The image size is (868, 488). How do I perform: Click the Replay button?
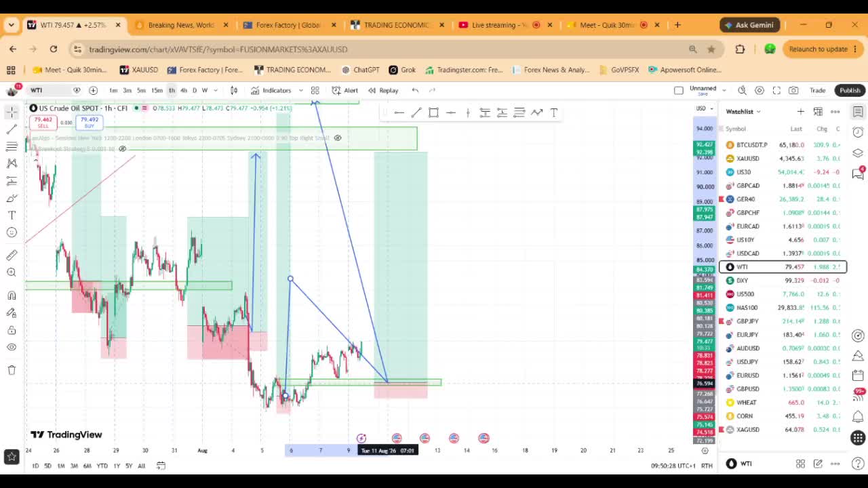coord(383,90)
